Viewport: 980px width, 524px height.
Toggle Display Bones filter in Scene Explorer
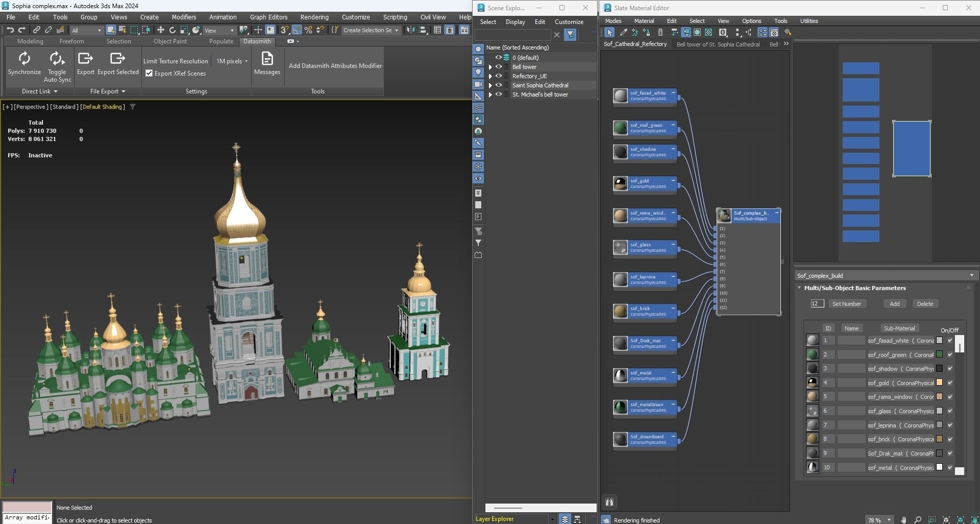click(478, 143)
